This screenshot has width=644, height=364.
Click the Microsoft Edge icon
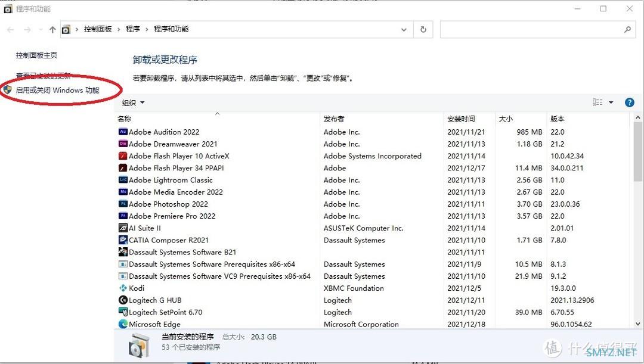123,323
